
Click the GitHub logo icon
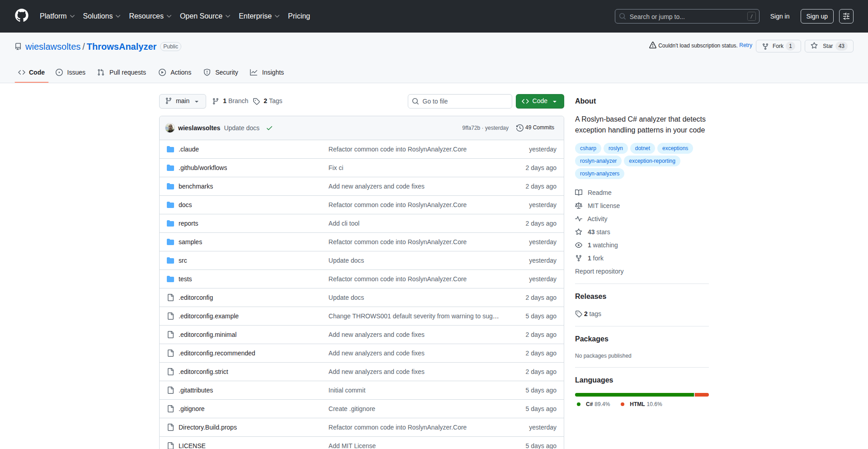click(21, 16)
